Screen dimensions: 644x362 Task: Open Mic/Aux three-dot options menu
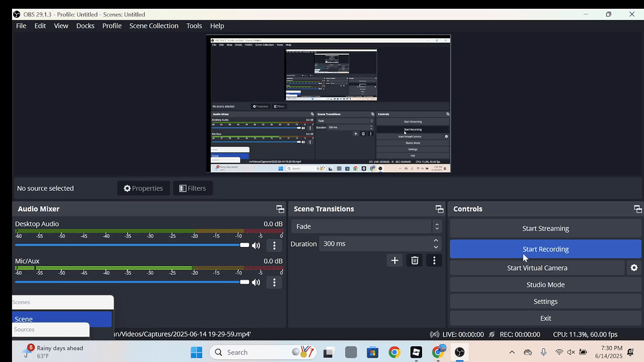pyautogui.click(x=274, y=283)
